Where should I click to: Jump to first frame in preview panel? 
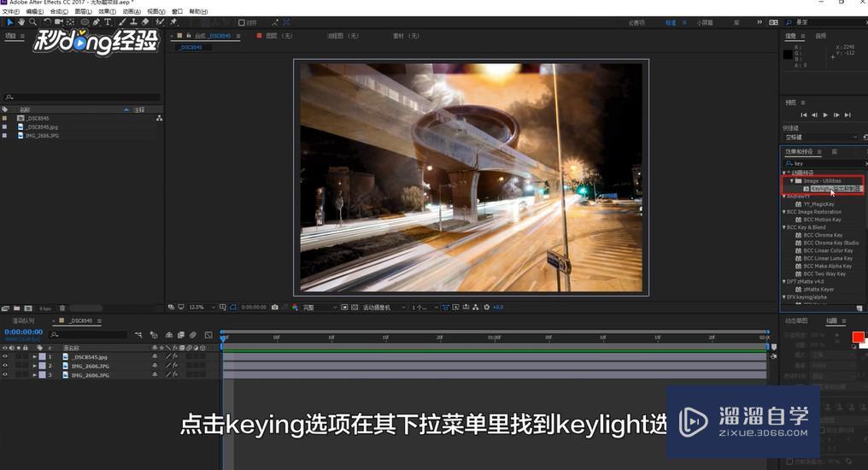804,115
